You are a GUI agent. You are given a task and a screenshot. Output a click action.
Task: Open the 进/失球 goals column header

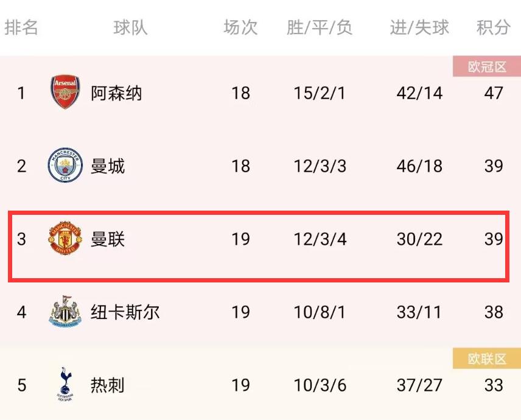coord(419,27)
